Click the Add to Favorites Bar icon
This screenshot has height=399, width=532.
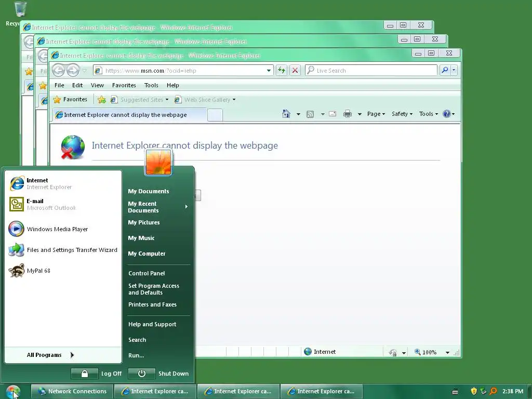point(101,99)
